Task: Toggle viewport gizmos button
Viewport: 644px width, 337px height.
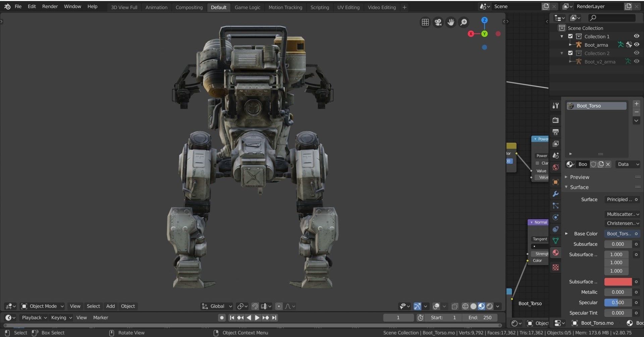Action: click(417, 306)
